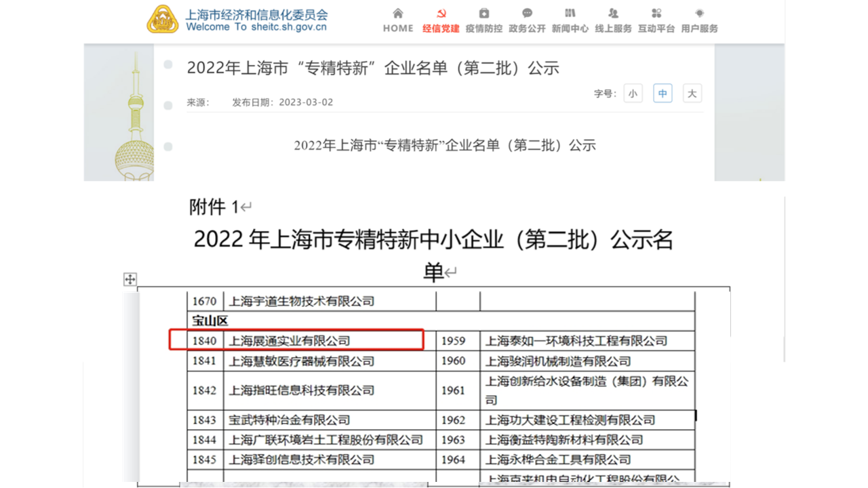This screenshot has width=868, height=488.
Task: Click the books icon above 新闻中心
Action: 570,13
